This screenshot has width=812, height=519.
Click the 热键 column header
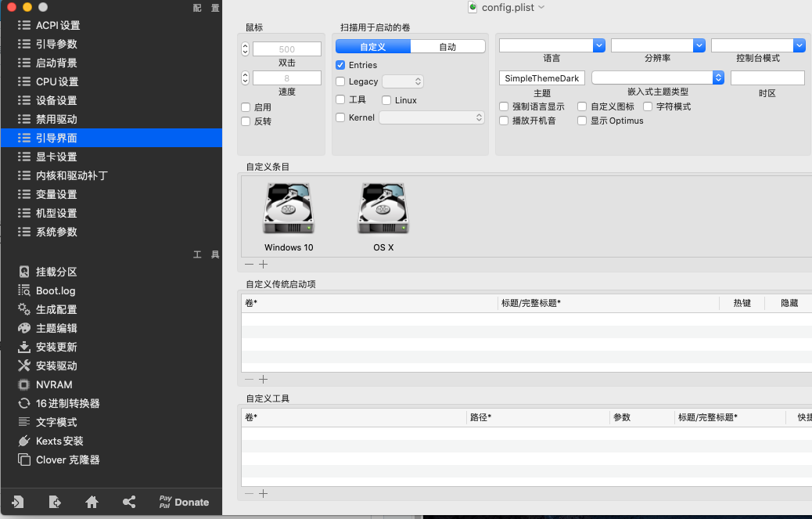(x=742, y=303)
